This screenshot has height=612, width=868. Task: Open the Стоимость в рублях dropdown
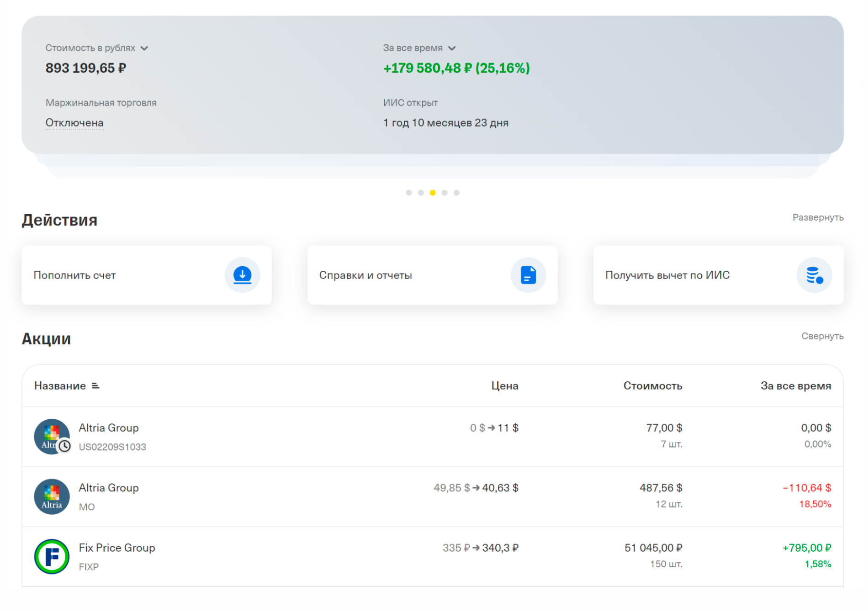coord(97,48)
